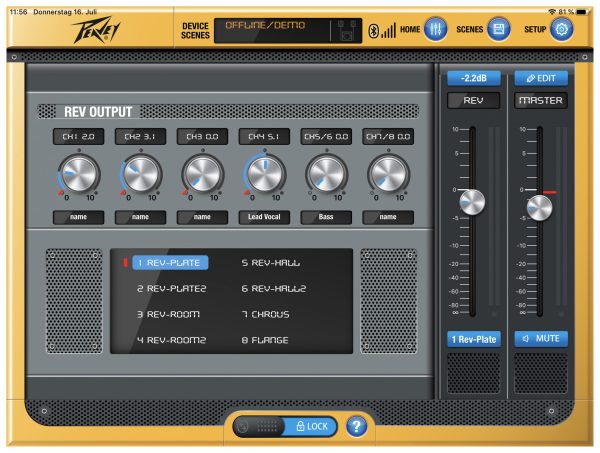Edit the name field under CH7/8
The width and height of the screenshot is (600, 453).
[388, 217]
